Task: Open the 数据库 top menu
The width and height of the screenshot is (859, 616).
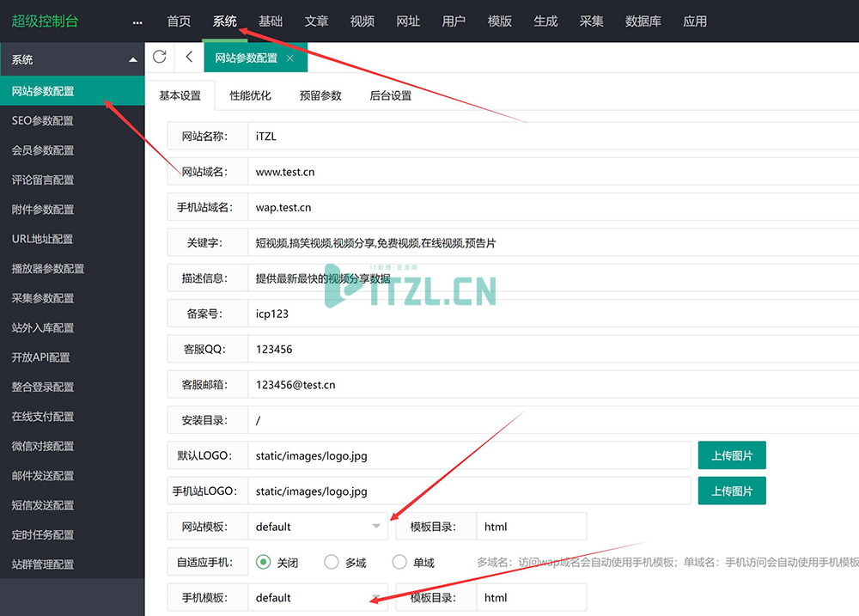Action: tap(643, 21)
